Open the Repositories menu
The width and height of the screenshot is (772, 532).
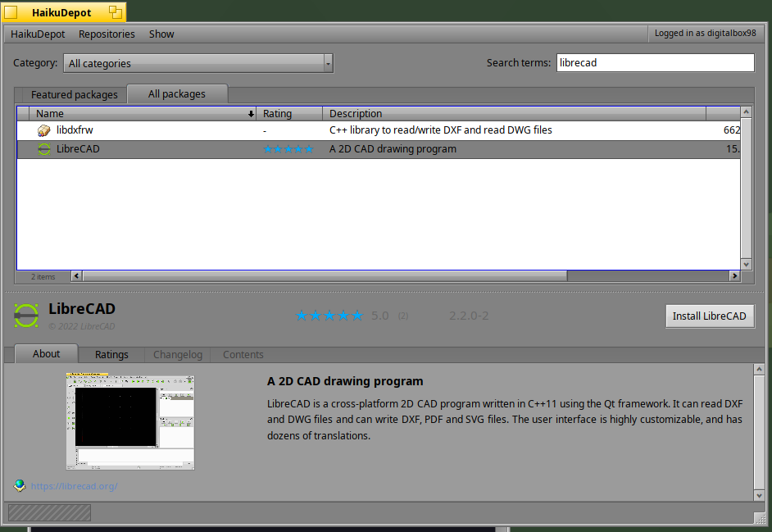[x=107, y=34]
